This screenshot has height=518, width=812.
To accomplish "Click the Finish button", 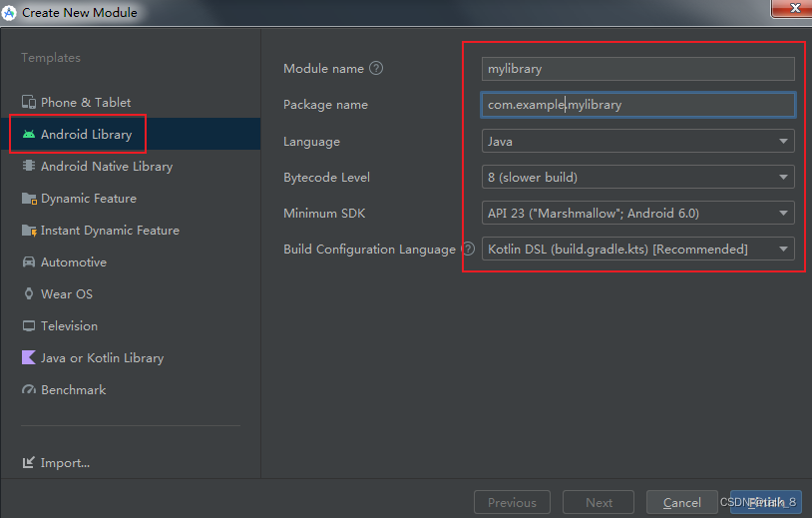I will coord(766,502).
